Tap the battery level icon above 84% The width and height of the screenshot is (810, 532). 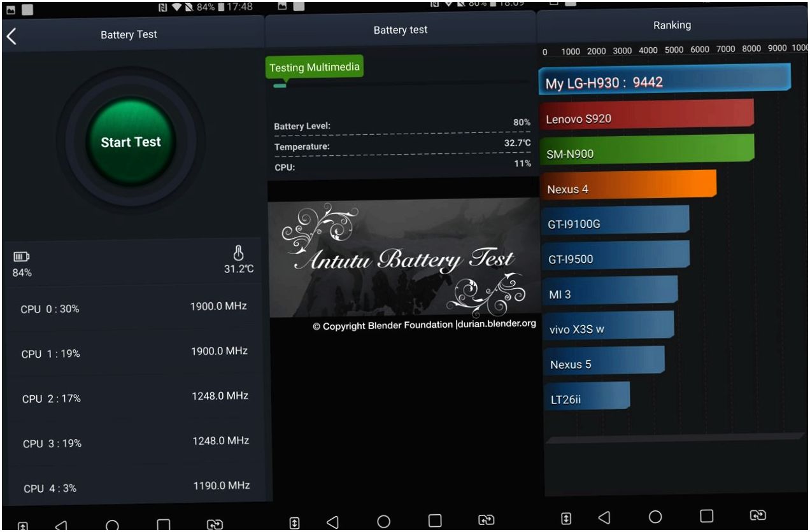click(x=21, y=257)
